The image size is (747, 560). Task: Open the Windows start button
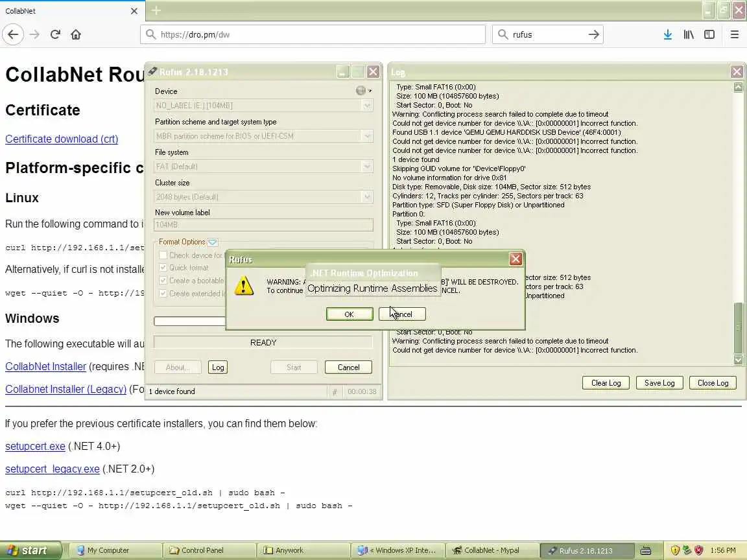click(x=30, y=550)
